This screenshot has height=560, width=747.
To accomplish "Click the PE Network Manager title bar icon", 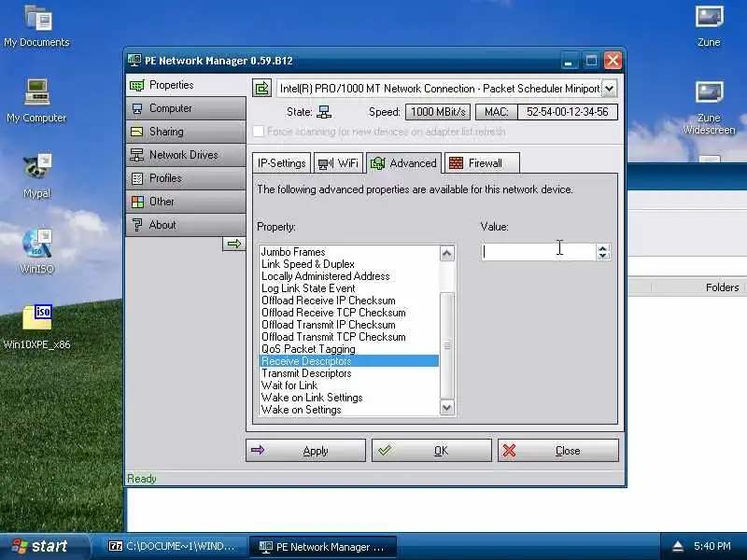I will pos(134,61).
